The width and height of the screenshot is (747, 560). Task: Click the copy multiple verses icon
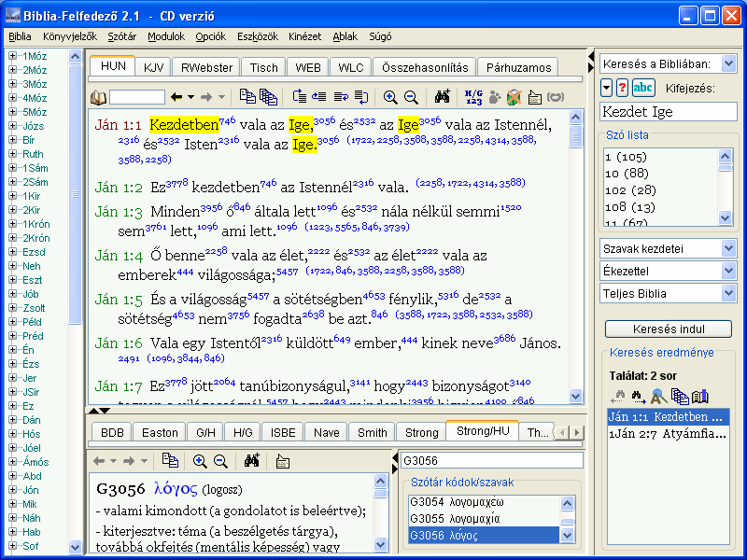point(268,97)
